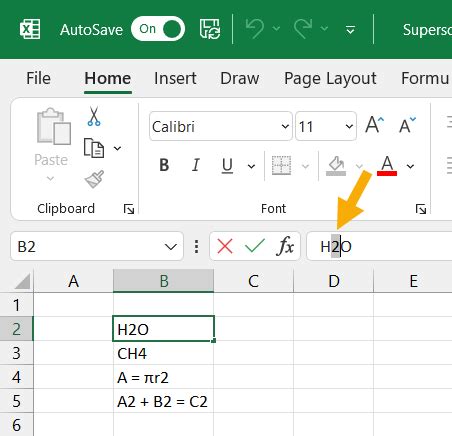Viewport: 452px width, 436px height.
Task: Toggle Bold formatting
Action: (164, 165)
